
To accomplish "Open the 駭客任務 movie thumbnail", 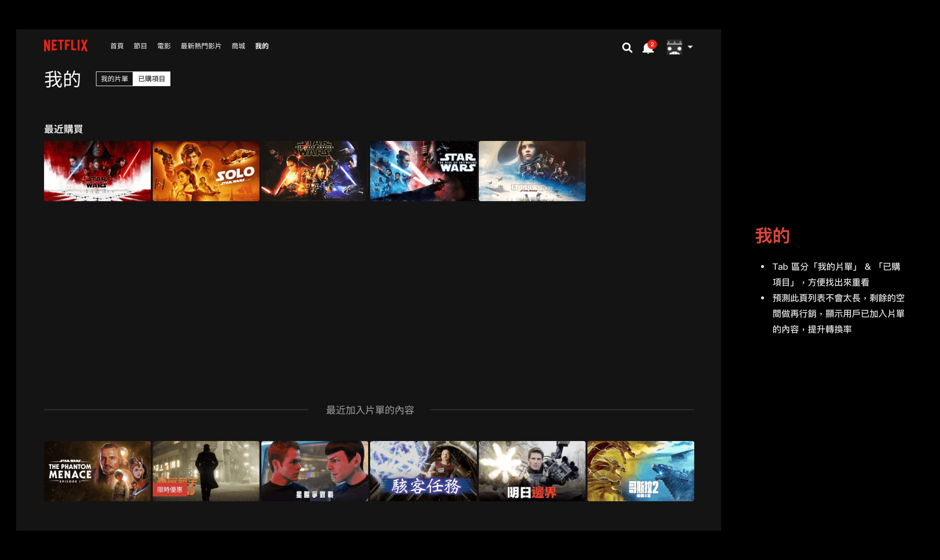I will 423,471.
